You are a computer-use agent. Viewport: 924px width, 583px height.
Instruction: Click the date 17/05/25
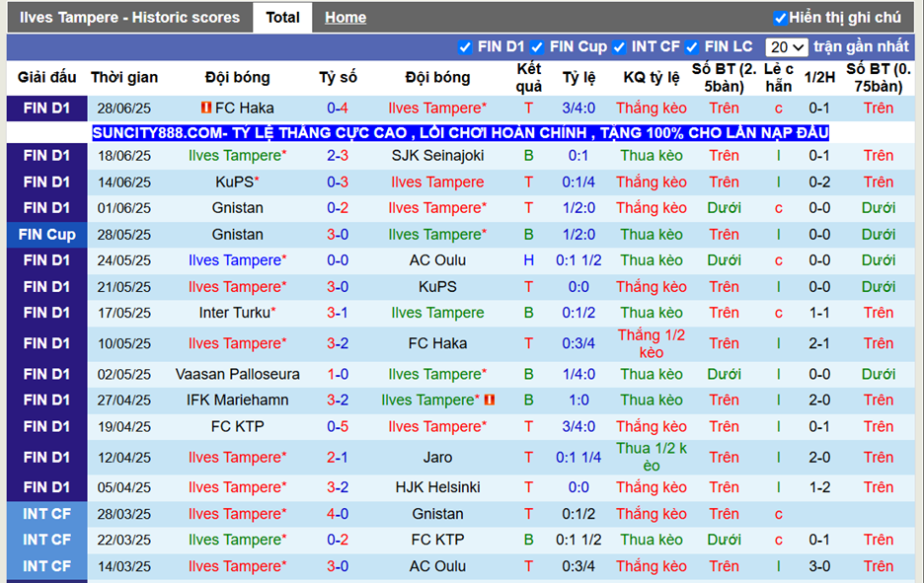point(124,313)
